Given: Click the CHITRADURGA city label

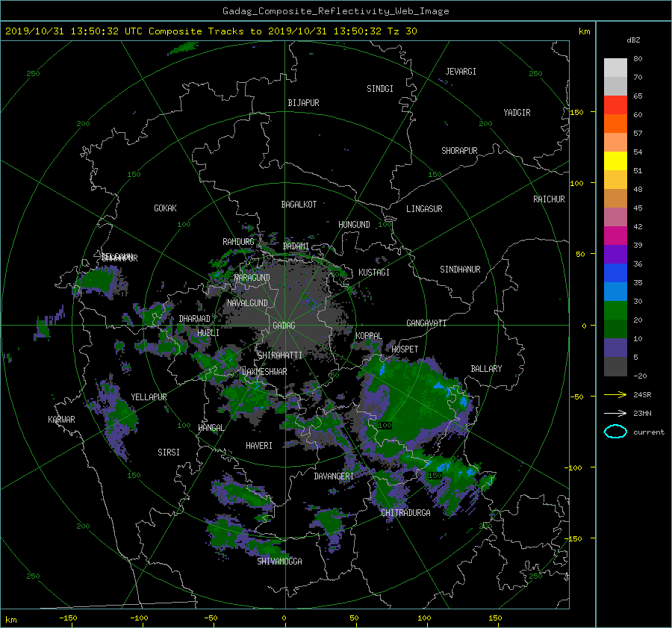Looking at the screenshot, I should pyautogui.click(x=406, y=513).
